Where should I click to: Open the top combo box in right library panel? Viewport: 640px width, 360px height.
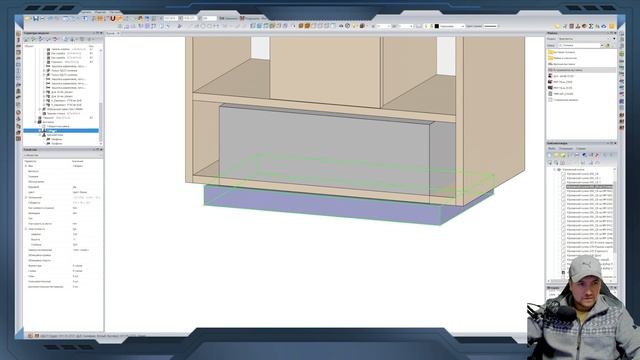tap(587, 39)
